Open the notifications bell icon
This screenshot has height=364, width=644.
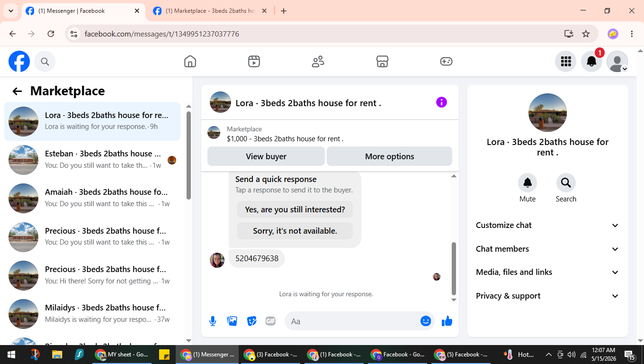click(x=591, y=62)
